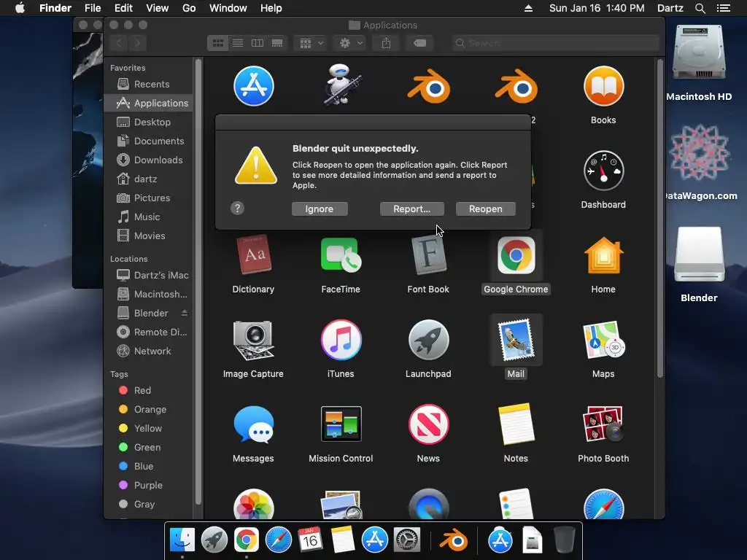Click the Blender icon in the Dock

[x=454, y=540]
